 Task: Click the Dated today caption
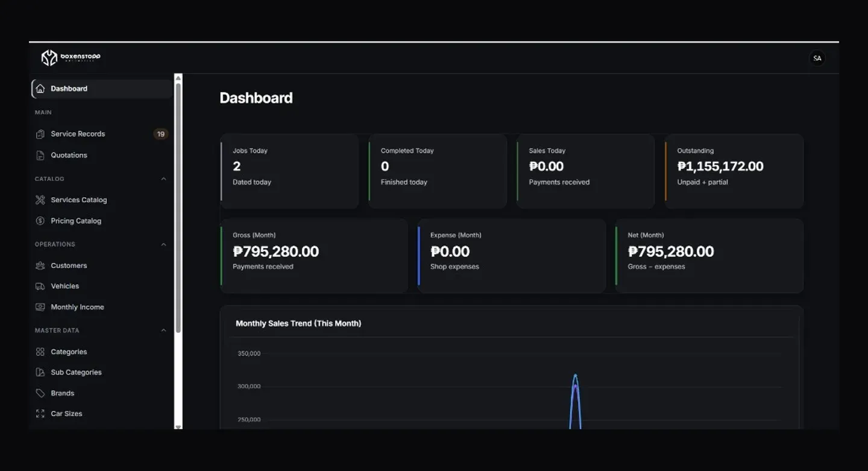pyautogui.click(x=252, y=182)
